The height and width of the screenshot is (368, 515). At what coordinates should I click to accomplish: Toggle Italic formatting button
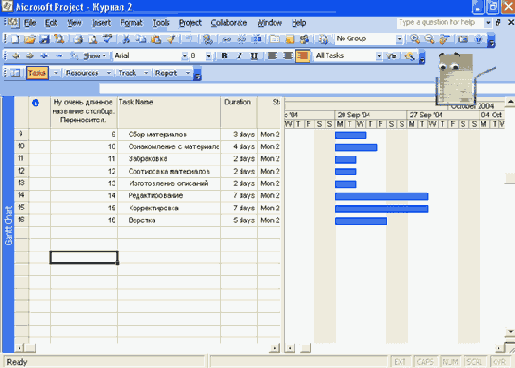pos(239,56)
